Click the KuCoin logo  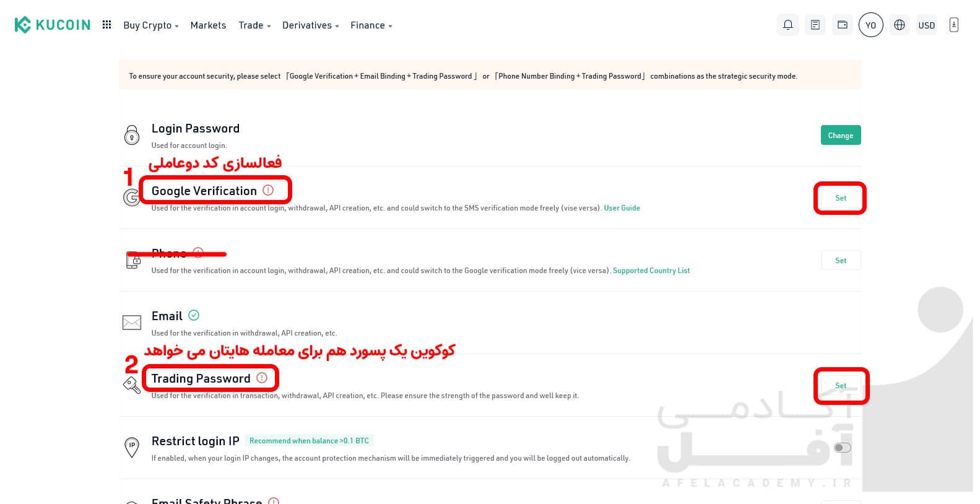(x=53, y=25)
